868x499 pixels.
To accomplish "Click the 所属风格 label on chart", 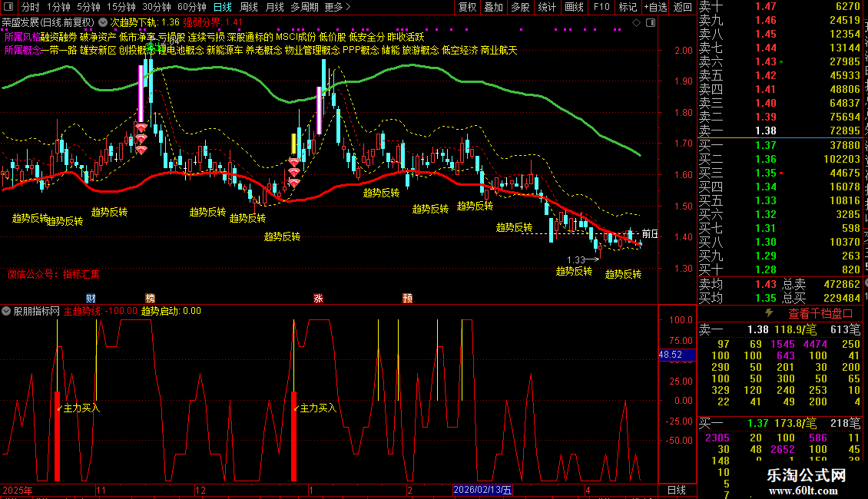I will click(x=22, y=37).
